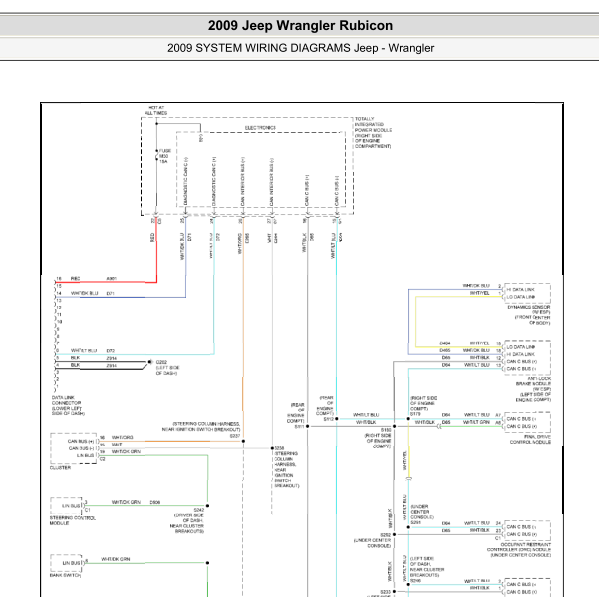Click the "ELECTRONICS" label in the power module
The image size is (599, 597).
click(260, 128)
